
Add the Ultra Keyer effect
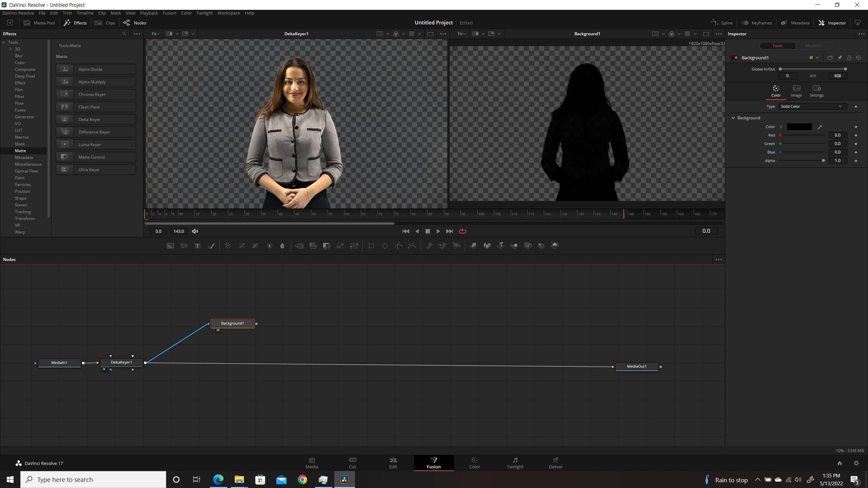pyautogui.click(x=96, y=169)
